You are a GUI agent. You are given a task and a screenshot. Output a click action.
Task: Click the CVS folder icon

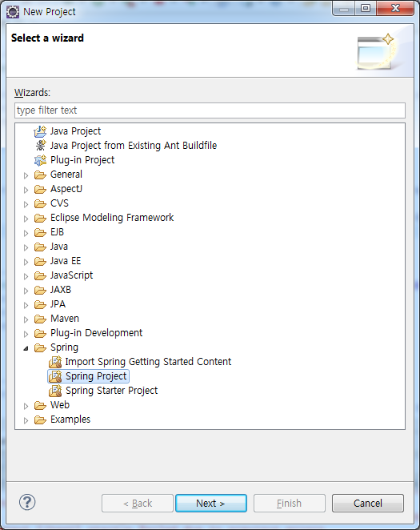click(40, 204)
